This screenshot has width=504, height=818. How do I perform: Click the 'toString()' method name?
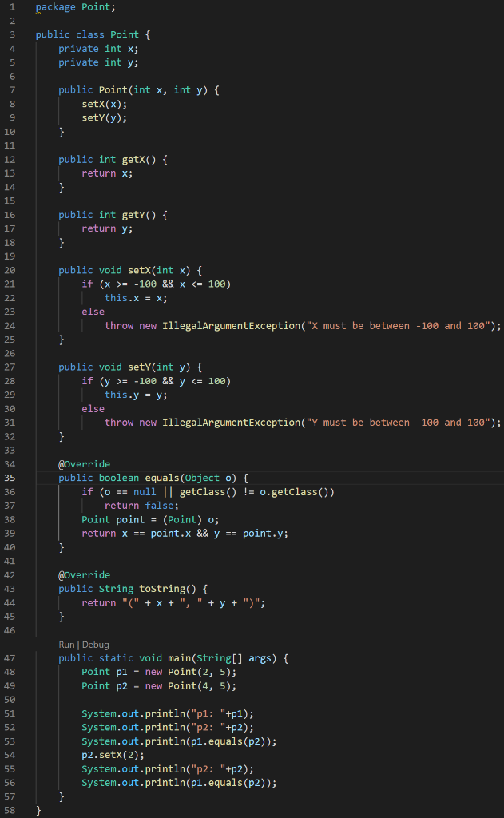168,589
